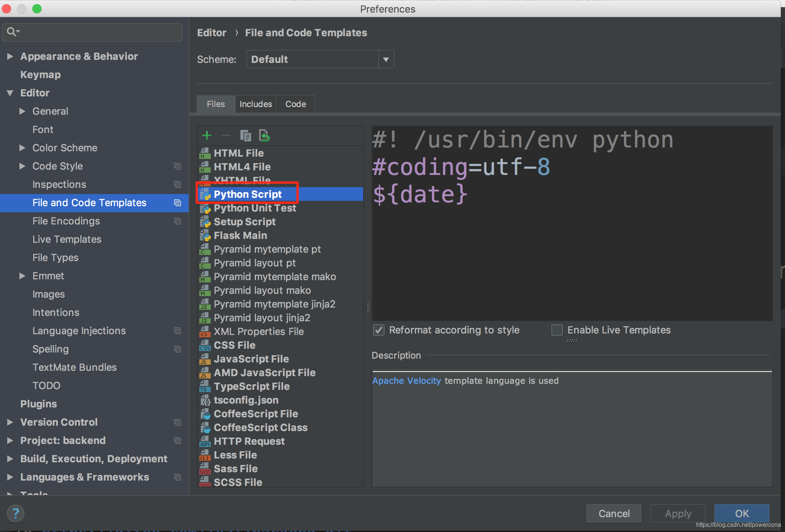
Task: Select the Flask Main template
Action: pos(240,236)
